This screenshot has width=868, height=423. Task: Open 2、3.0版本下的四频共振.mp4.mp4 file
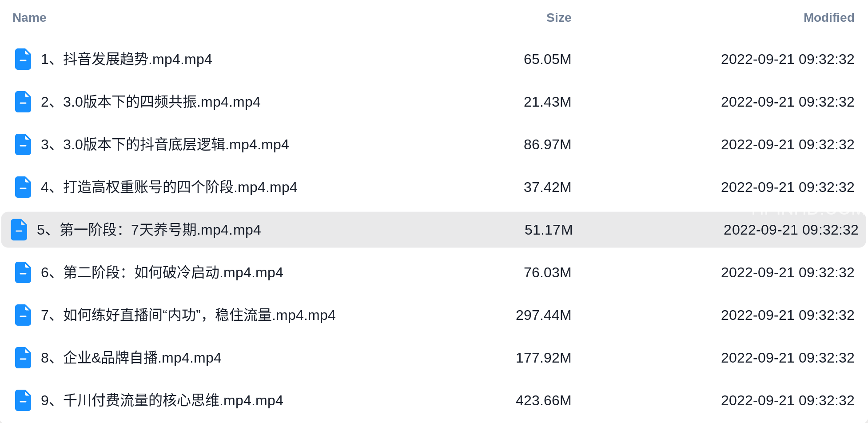click(151, 102)
